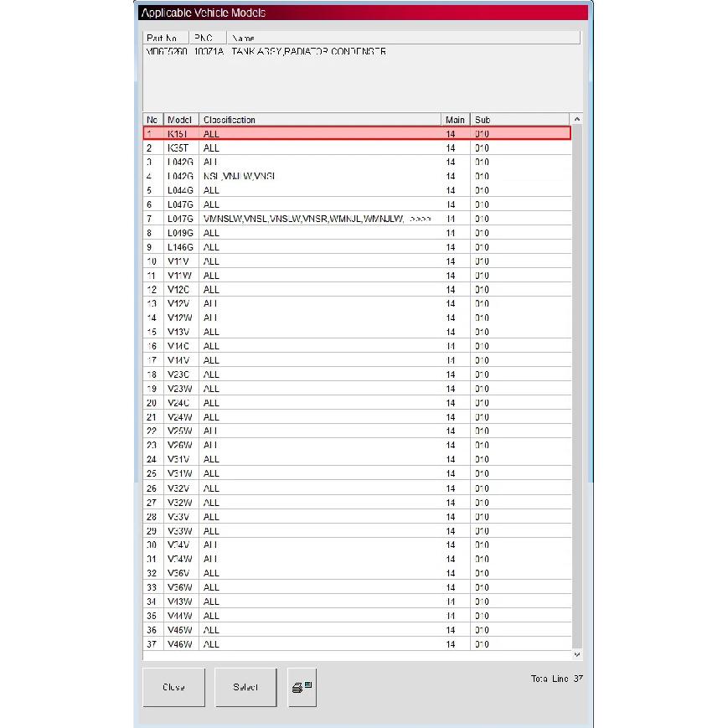Sort by the Classification column header
Viewport: 728px width, 728px height.
click(x=320, y=120)
